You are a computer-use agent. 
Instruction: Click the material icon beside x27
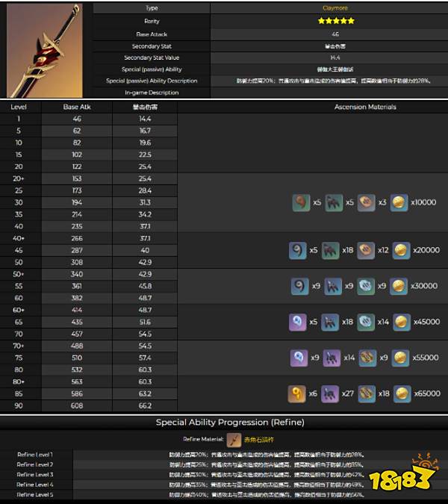click(x=332, y=393)
